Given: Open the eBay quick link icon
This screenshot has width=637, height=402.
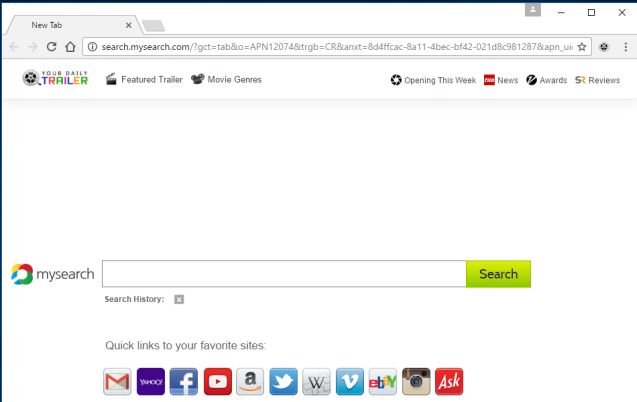Looking at the screenshot, I should pyautogui.click(x=383, y=381).
